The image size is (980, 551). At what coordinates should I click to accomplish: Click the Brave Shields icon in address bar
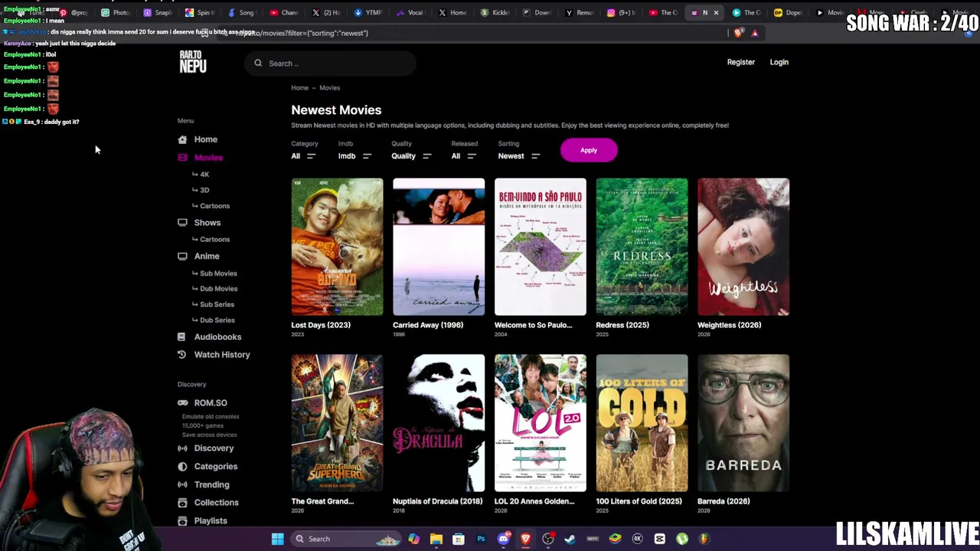coord(738,33)
